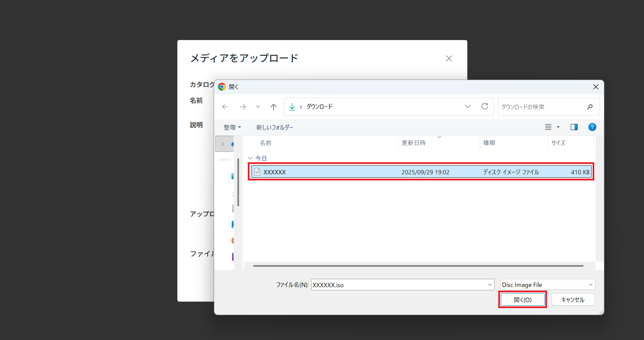Go up one folder level
This screenshot has height=340, width=644.
(x=274, y=107)
